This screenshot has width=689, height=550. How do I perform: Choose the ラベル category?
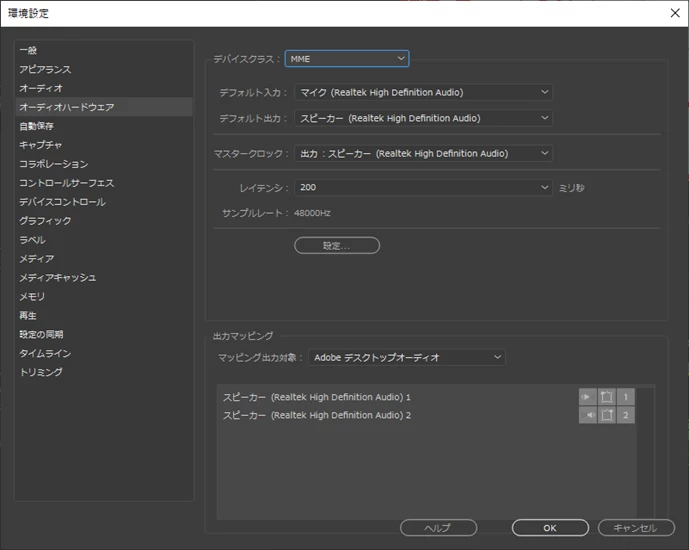[104, 240]
